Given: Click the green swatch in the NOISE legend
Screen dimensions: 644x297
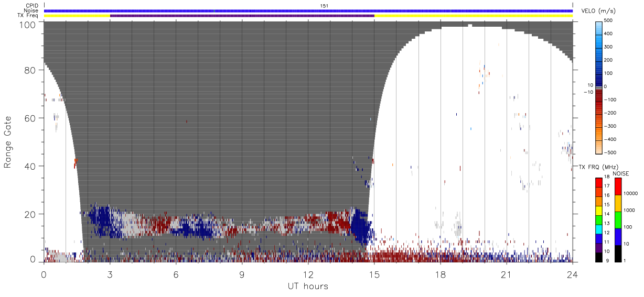Looking at the screenshot, I should (x=618, y=219).
